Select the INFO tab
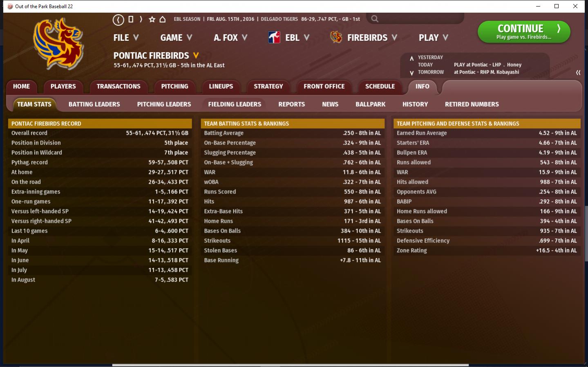This screenshot has height=367, width=588. 423,87
